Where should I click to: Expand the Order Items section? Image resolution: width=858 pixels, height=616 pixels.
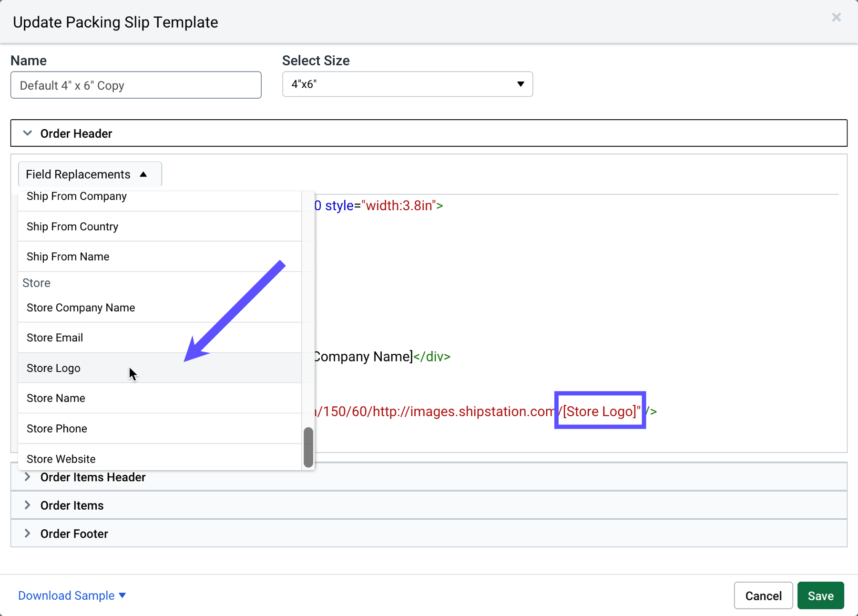pyautogui.click(x=429, y=505)
